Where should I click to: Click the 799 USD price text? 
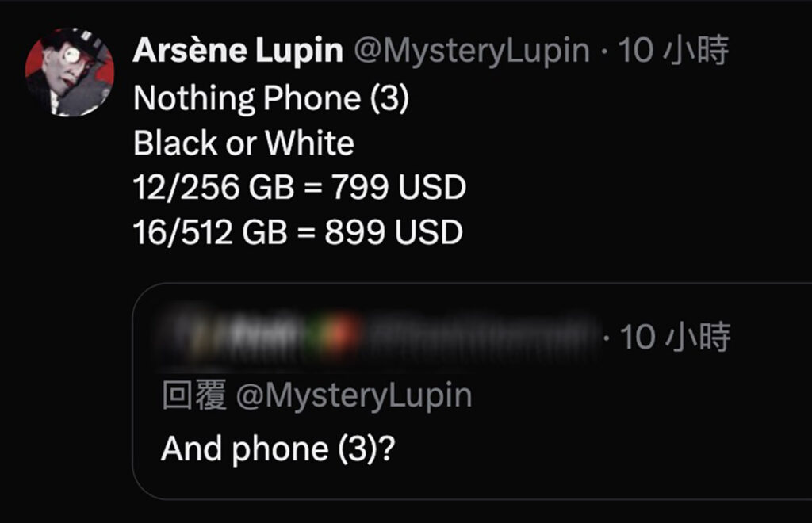point(399,187)
